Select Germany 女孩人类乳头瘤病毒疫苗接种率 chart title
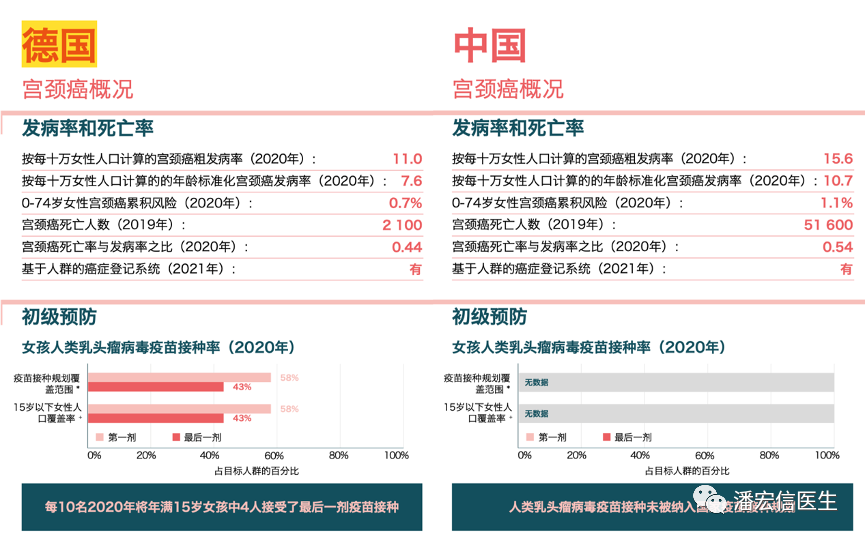The image size is (866, 539). pos(159,347)
